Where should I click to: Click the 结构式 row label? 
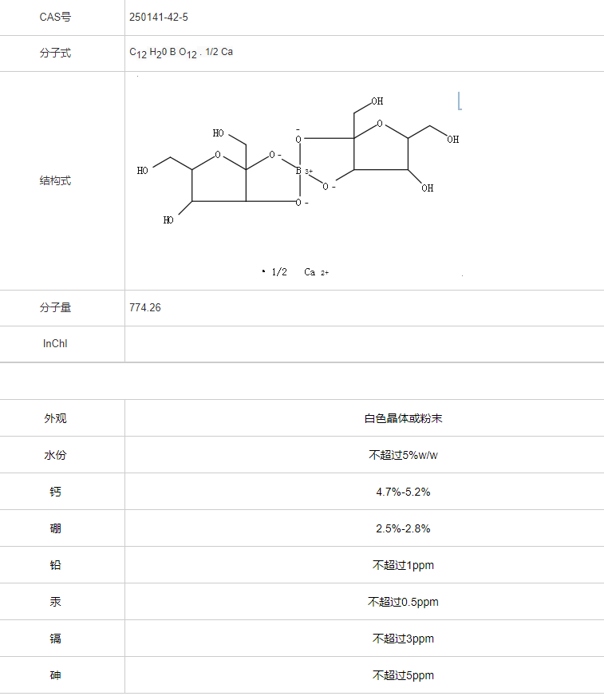pos(55,180)
